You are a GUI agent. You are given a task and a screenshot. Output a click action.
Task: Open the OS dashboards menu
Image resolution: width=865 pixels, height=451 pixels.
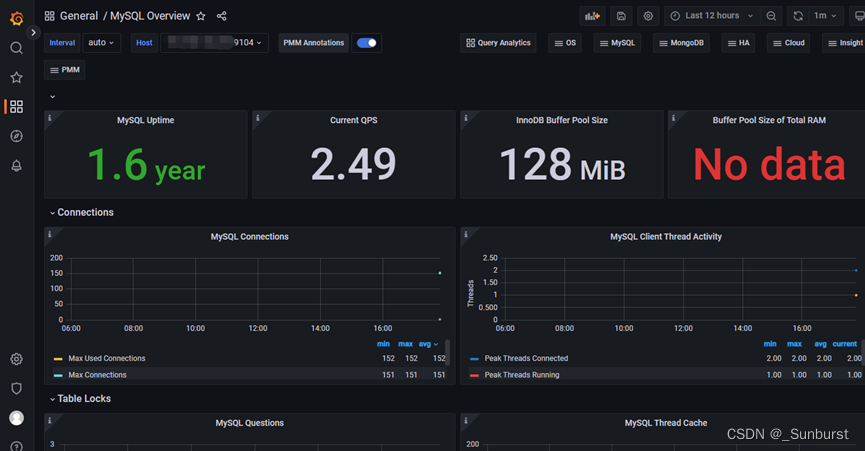(565, 43)
